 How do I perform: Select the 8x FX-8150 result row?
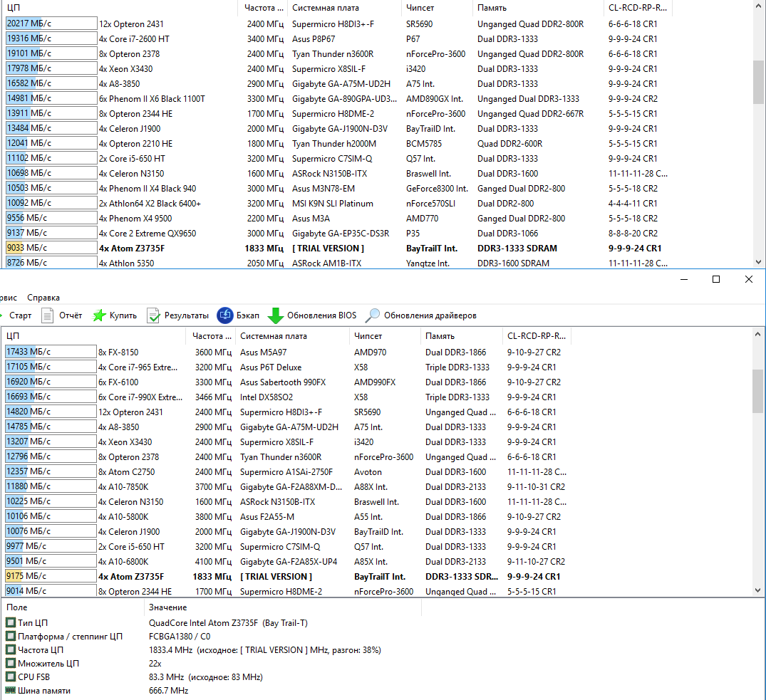tap(286, 352)
